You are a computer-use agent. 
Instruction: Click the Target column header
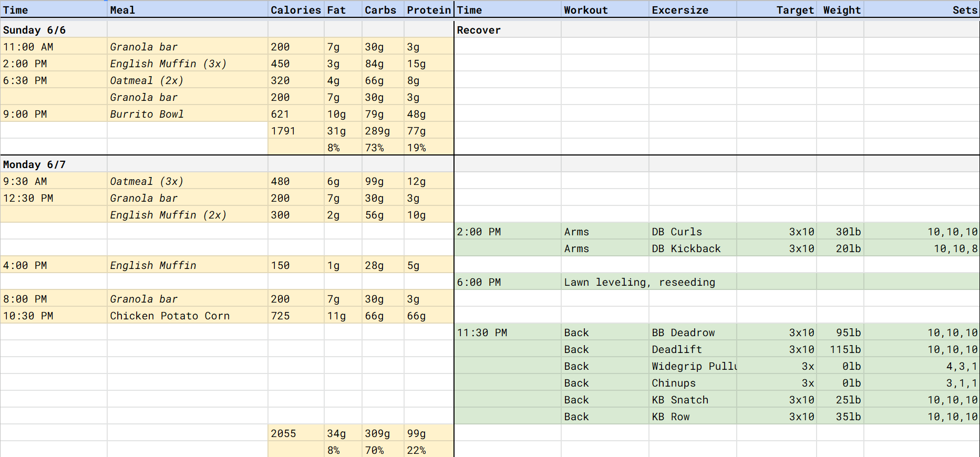click(777, 9)
